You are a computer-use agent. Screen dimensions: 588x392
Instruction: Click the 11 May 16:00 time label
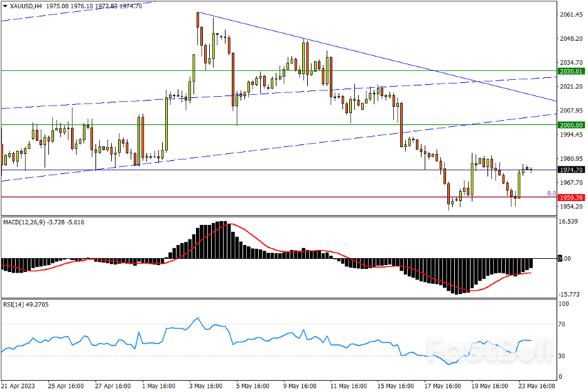click(x=349, y=385)
